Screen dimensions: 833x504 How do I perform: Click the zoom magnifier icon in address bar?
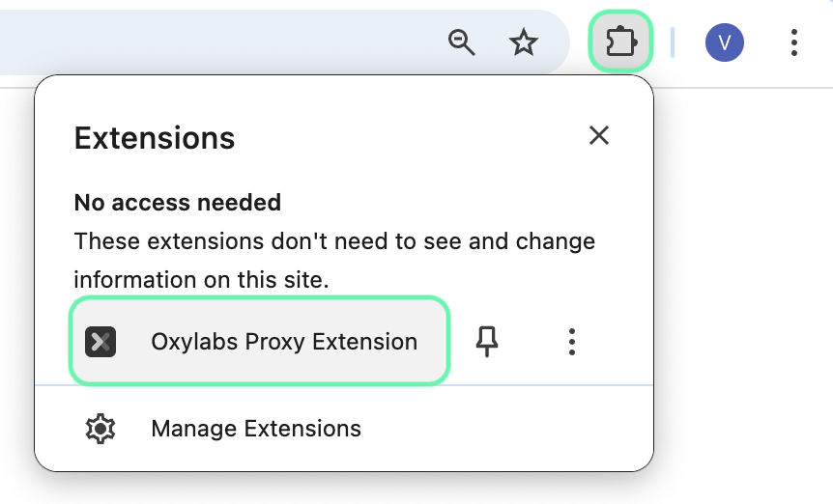point(463,42)
